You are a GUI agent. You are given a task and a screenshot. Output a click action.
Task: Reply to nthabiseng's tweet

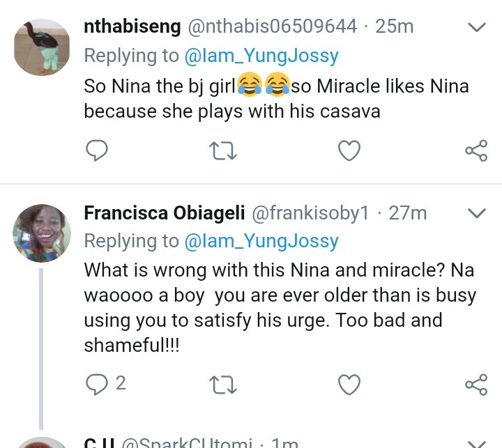point(98,150)
